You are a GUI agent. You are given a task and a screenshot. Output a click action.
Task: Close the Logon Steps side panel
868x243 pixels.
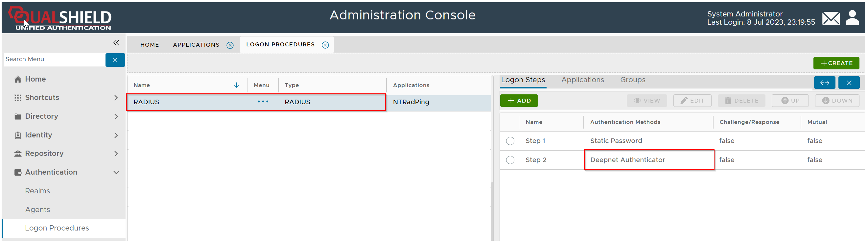pos(849,83)
